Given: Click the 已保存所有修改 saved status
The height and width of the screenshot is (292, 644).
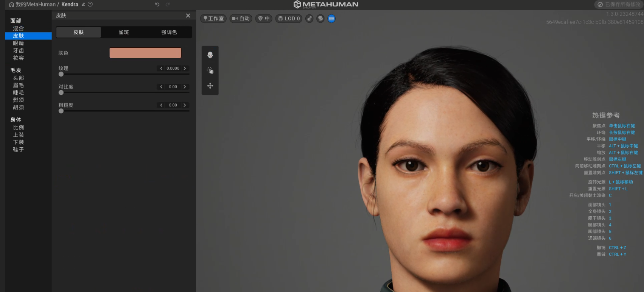Looking at the screenshot, I should (619, 5).
